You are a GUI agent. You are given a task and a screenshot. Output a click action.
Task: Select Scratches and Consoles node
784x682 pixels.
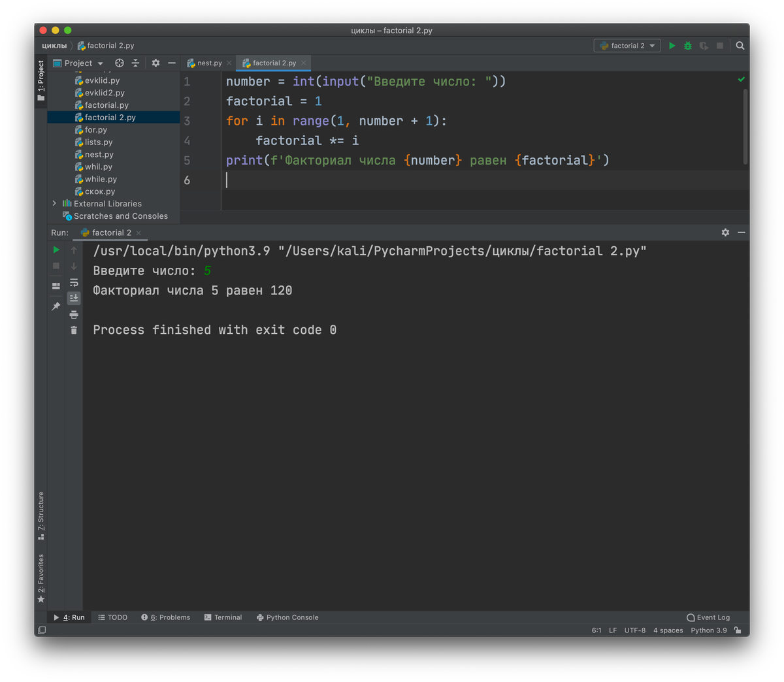113,216
